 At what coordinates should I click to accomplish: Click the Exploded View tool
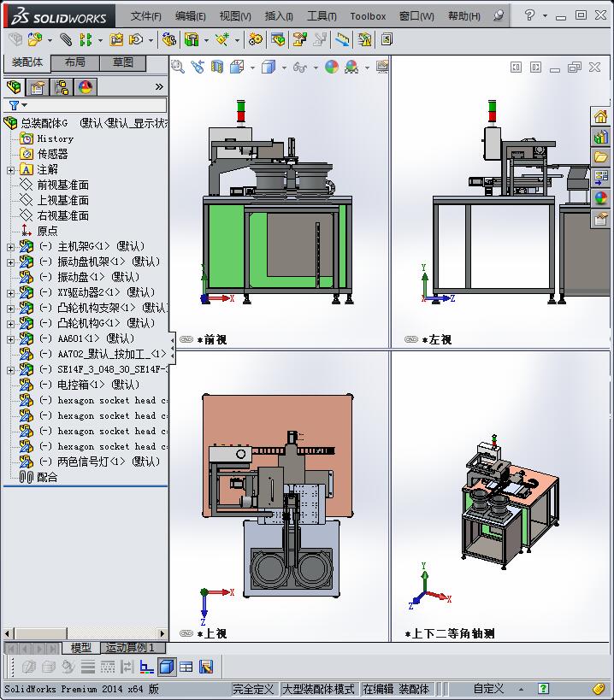click(299, 39)
